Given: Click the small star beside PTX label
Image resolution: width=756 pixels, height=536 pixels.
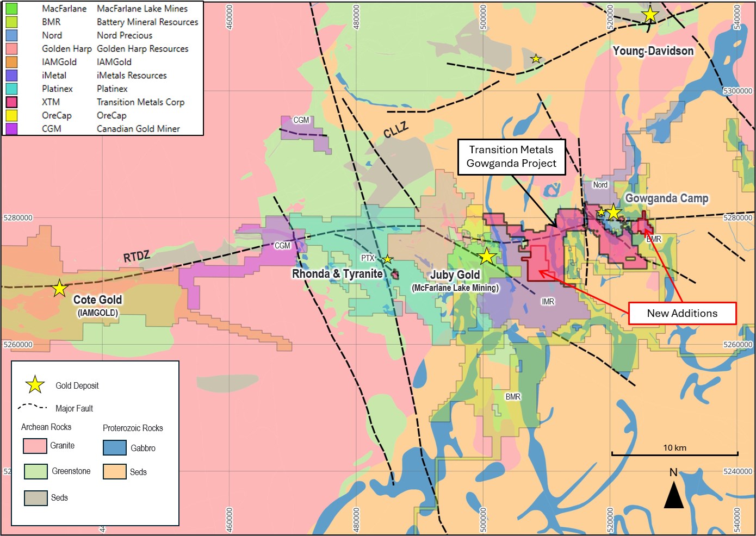Looking at the screenshot, I should coord(387,259).
